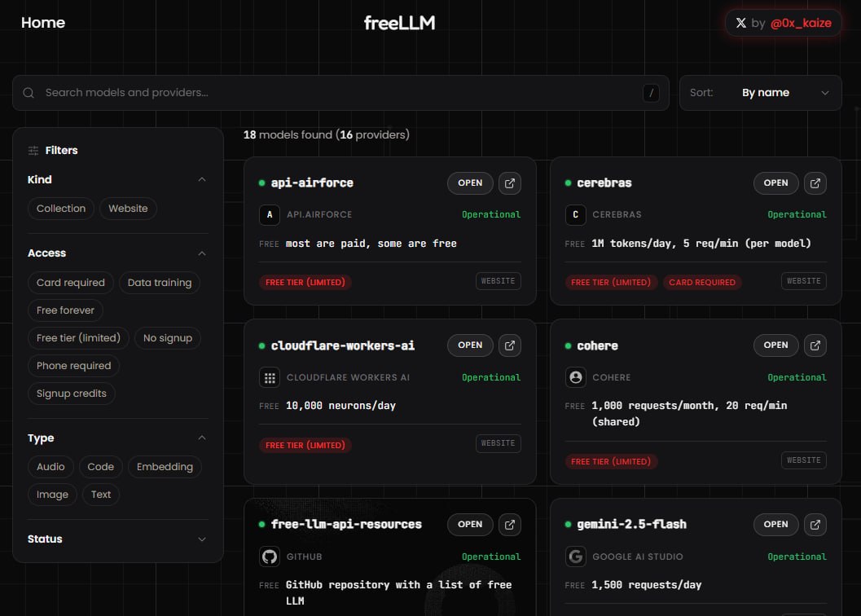
Task: Select the cloudflare-workers-ai card title
Action: [x=343, y=345]
